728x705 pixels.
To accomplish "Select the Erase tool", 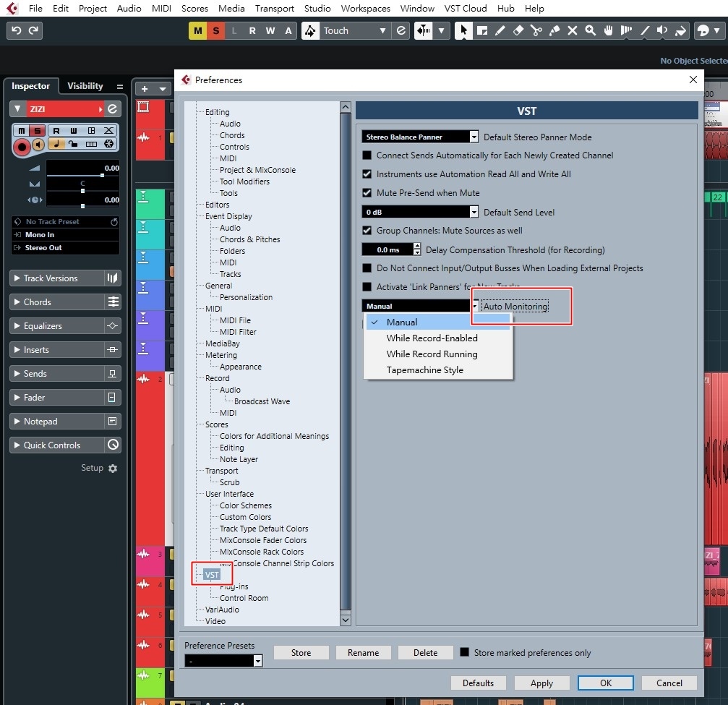I will [518, 30].
